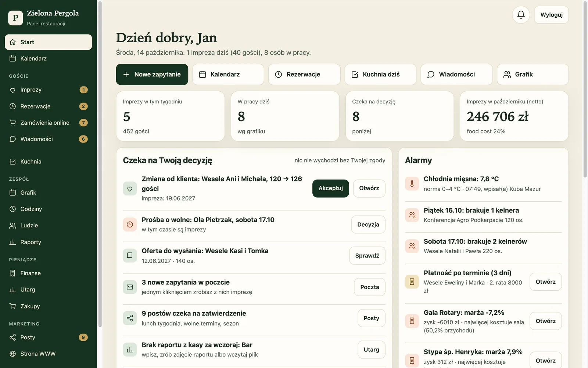Open sidebar Grafik under Zespół

(48, 192)
